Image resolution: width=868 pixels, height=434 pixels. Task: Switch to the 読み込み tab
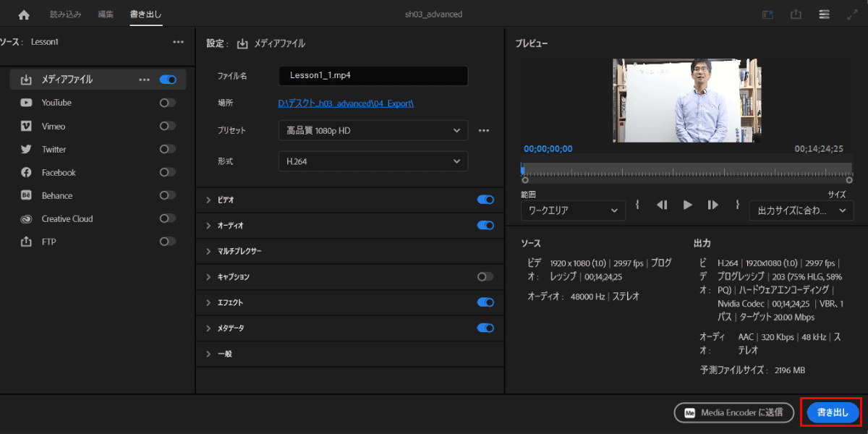tap(65, 14)
